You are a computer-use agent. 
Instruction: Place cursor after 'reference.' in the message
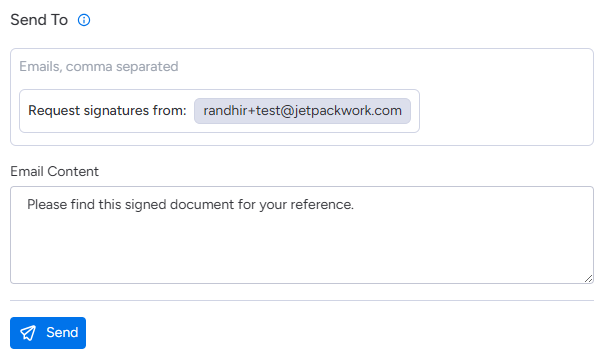pyautogui.click(x=355, y=205)
